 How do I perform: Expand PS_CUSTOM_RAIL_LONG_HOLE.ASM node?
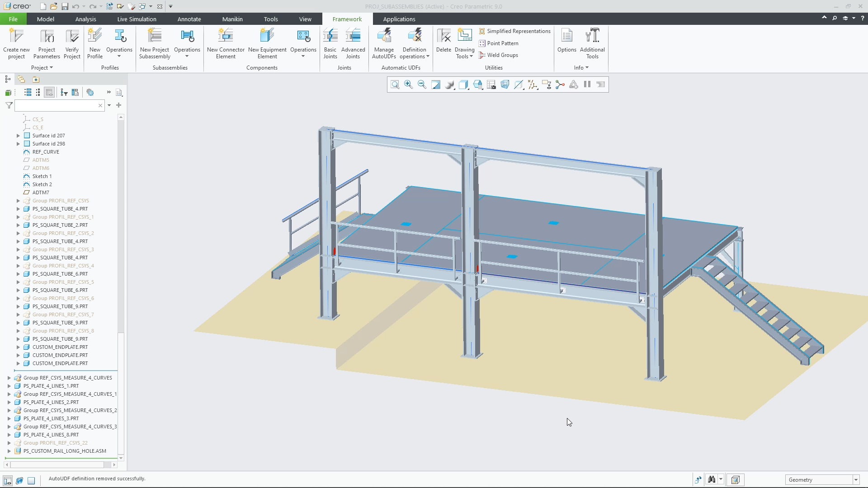9,451
